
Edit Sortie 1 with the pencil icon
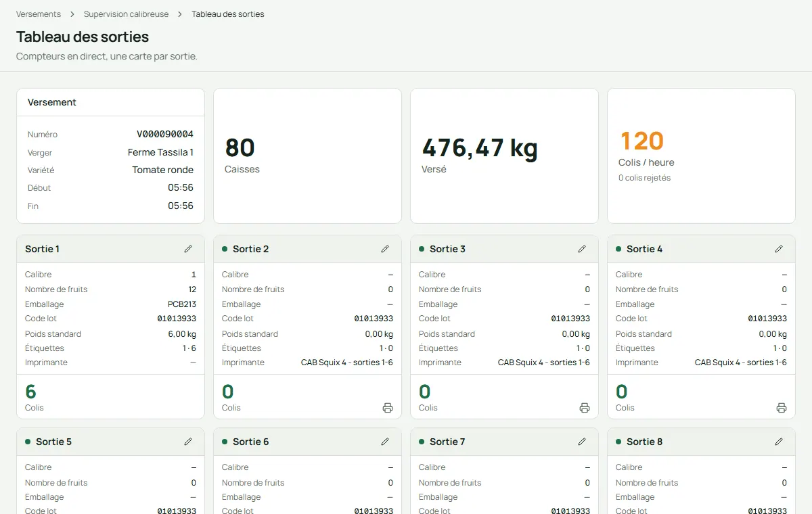point(188,249)
